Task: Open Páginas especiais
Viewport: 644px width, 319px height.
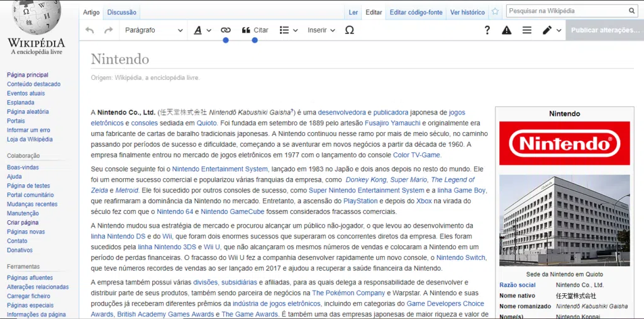Action: [x=30, y=305]
